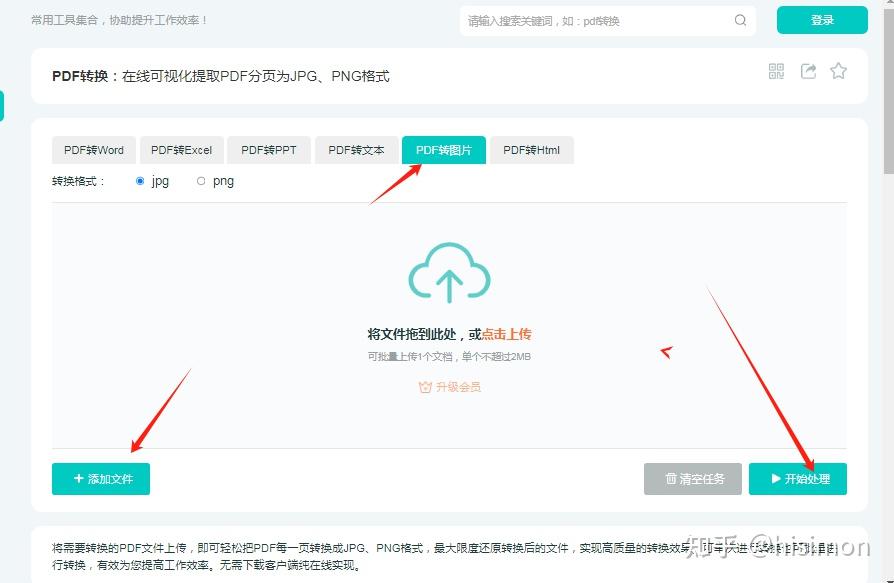Click the search magnifier icon
This screenshot has width=894, height=583.
(740, 21)
